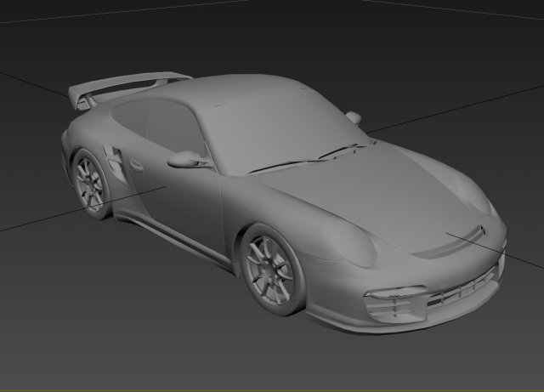544x392 pixels.
Task: Select the far side mirror on the passenger door
Action: point(353,118)
